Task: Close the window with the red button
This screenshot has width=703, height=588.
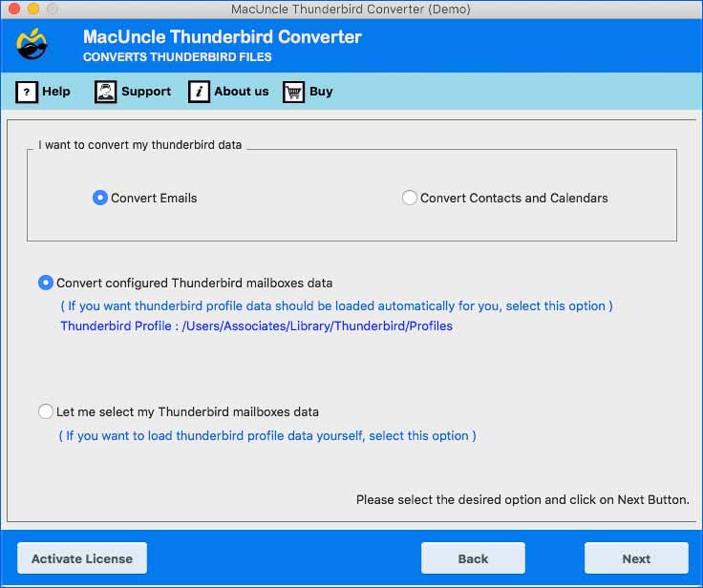Action: [x=14, y=9]
